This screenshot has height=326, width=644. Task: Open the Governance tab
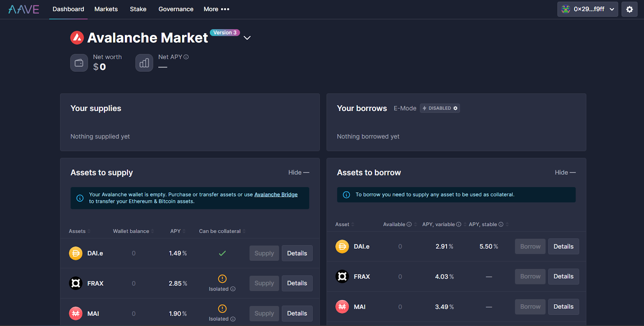(176, 9)
